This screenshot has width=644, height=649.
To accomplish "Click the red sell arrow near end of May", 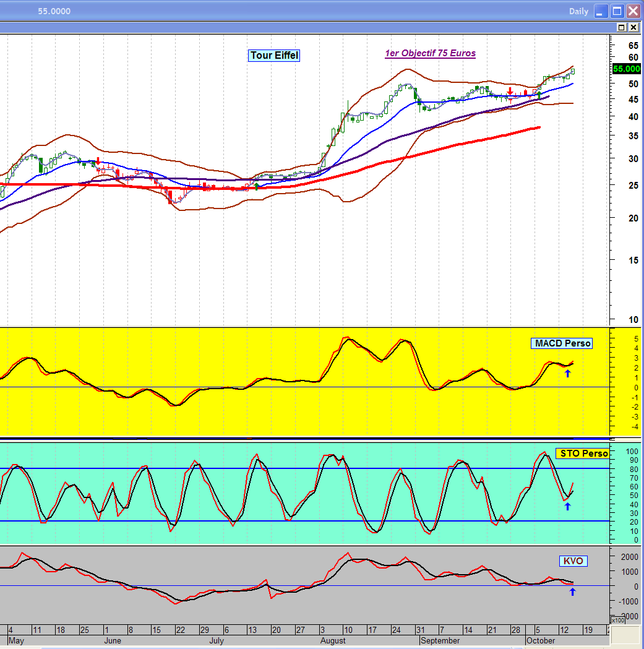I will tap(98, 161).
